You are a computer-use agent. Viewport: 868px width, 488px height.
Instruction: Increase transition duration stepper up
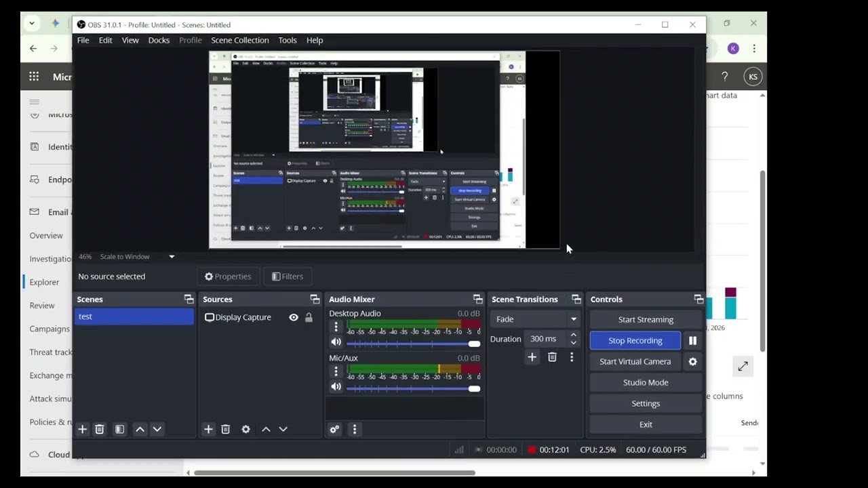[574, 335]
